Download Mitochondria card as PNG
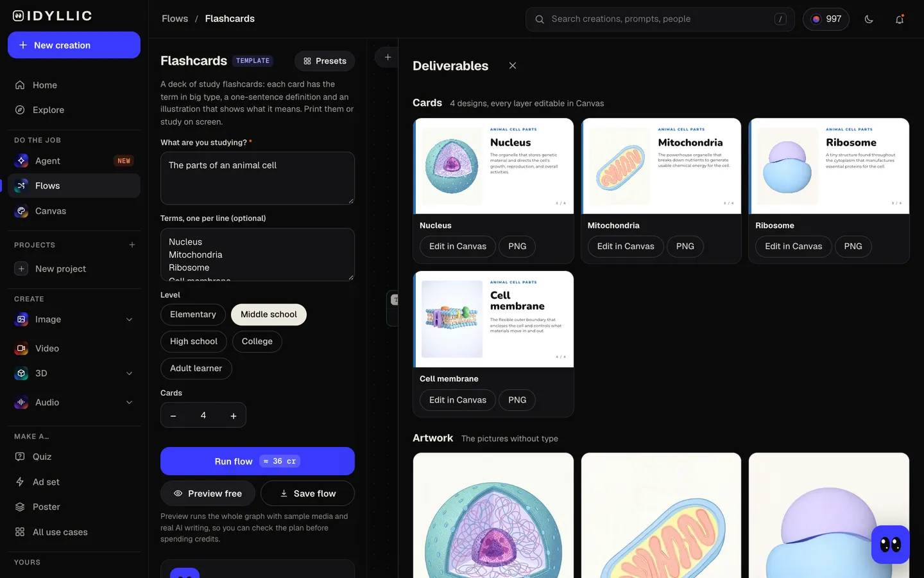This screenshot has height=578, width=924. pyautogui.click(x=685, y=246)
